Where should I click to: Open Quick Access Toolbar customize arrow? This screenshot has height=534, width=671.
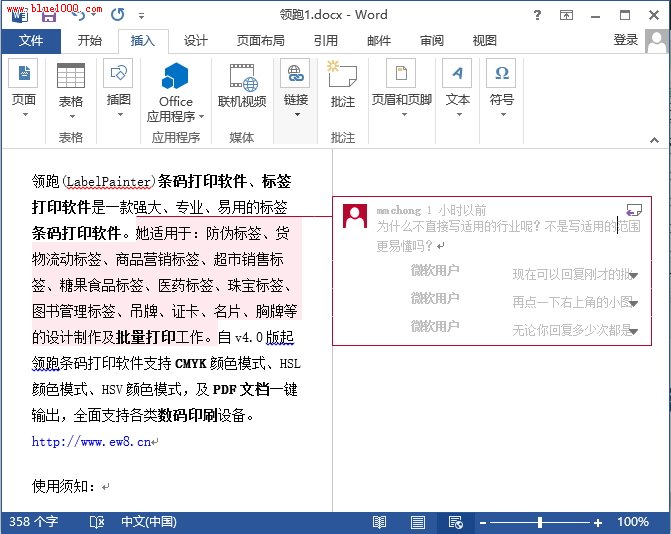pos(142,16)
